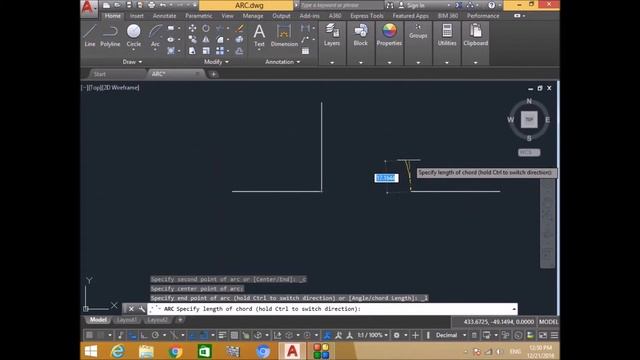Open the Properties color wheel button
Image resolution: width=640 pixels, height=360 pixels.
389,35
